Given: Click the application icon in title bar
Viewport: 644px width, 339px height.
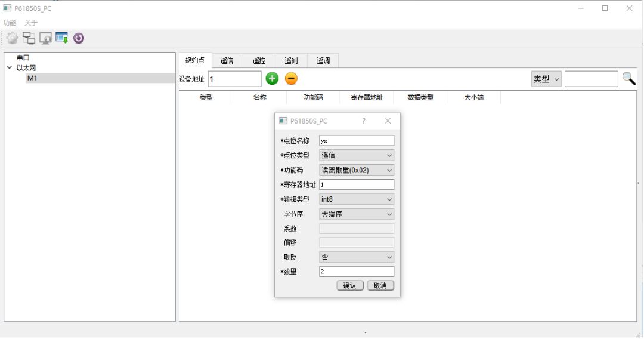Looking at the screenshot, I should [7, 8].
